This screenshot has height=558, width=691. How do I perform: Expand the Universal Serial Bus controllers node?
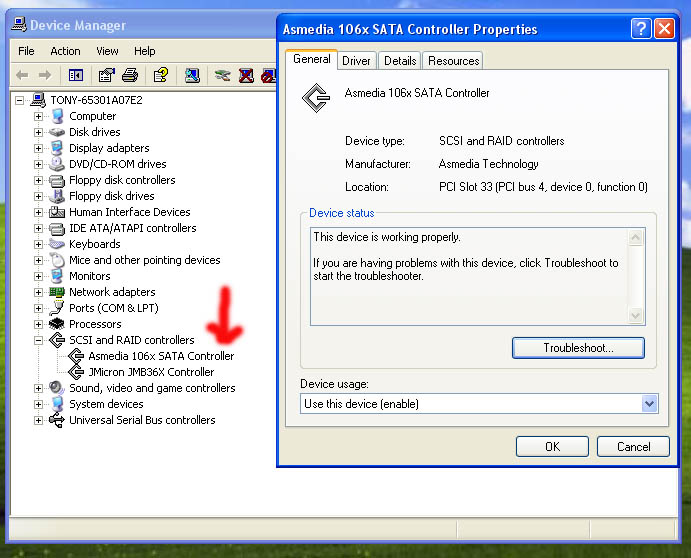click(x=39, y=420)
